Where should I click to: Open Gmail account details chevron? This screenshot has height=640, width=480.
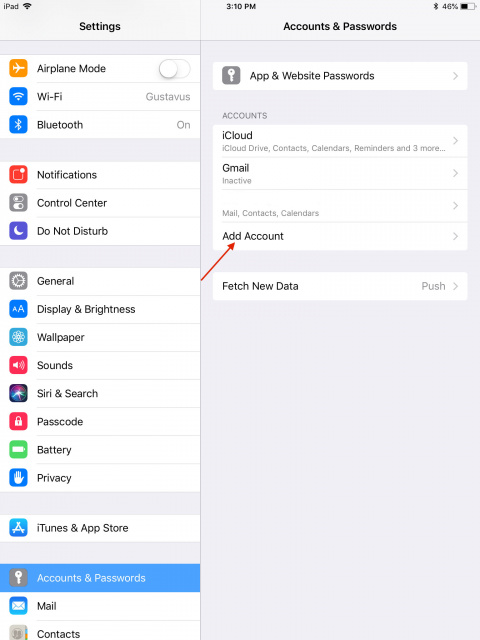(456, 173)
